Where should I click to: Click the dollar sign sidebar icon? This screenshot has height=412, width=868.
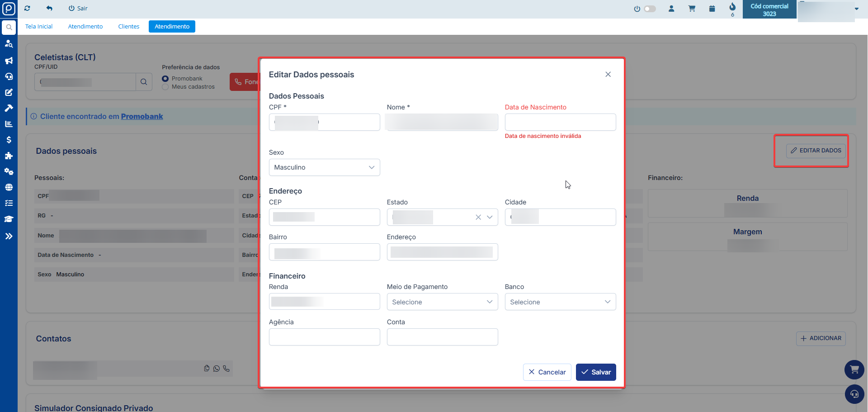[9, 140]
